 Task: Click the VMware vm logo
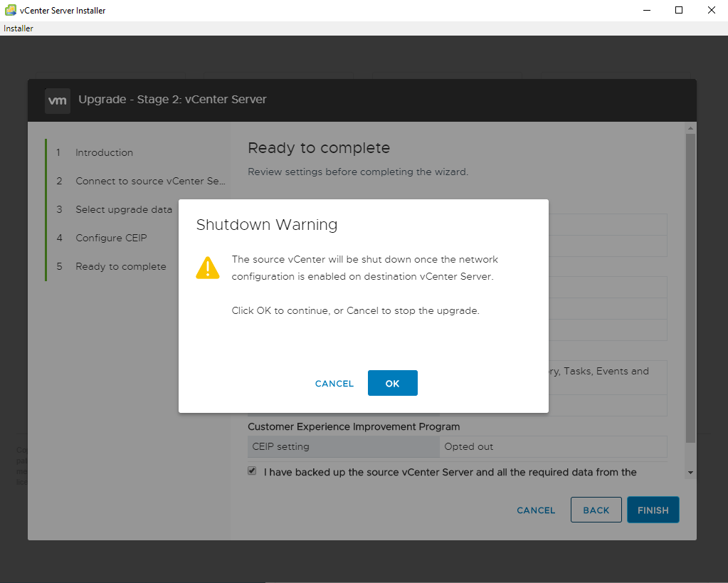58,100
